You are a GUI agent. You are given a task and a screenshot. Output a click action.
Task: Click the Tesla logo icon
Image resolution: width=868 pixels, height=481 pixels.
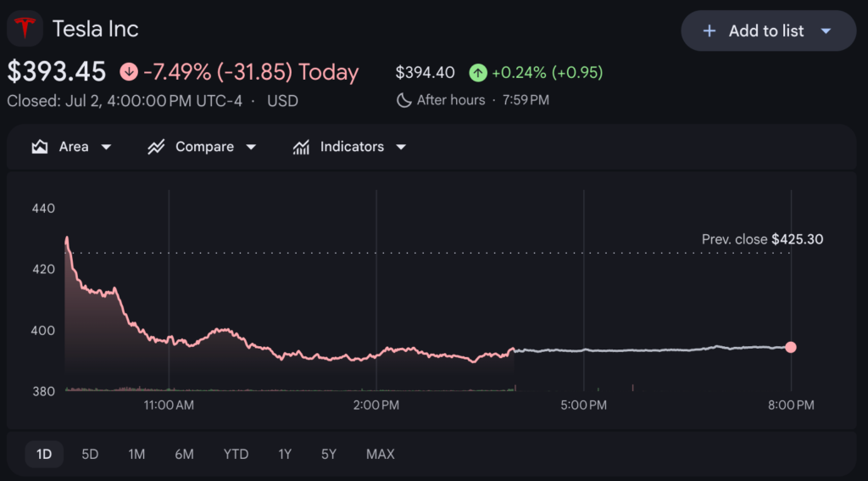25,28
